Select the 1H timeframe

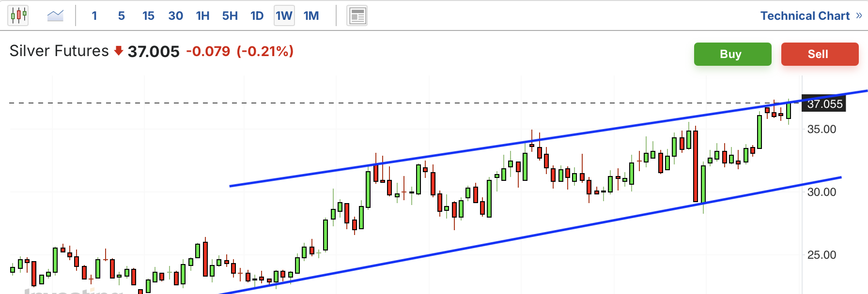tap(202, 16)
